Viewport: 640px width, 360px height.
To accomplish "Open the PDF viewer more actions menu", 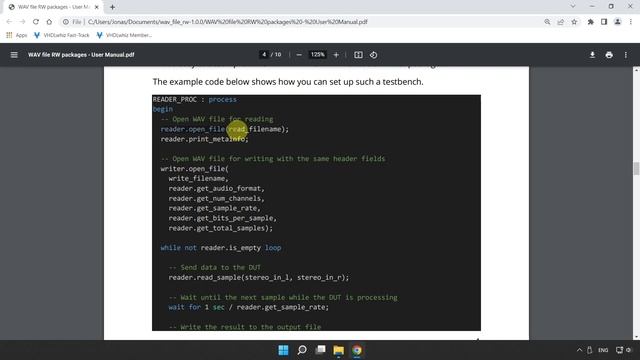I will click(626, 55).
